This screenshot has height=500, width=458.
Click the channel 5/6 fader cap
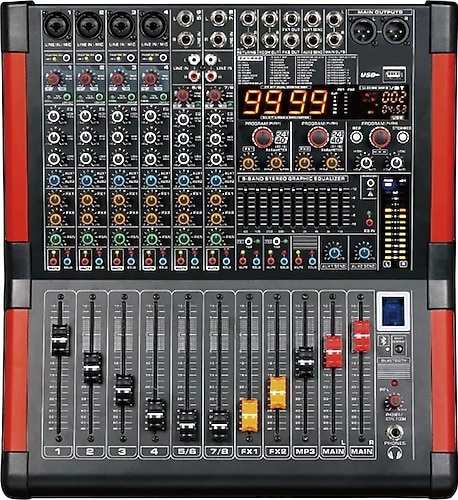coord(187,424)
